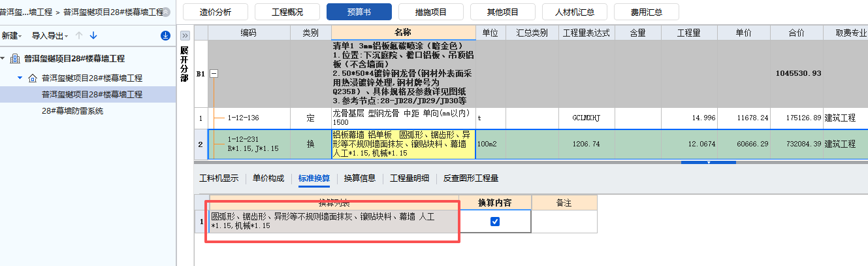Image resolution: width=868 pixels, height=266 pixels.
Task: Collapse the breadcrumb bar with the double-chevron icon
Action: pyautogui.click(x=167, y=12)
